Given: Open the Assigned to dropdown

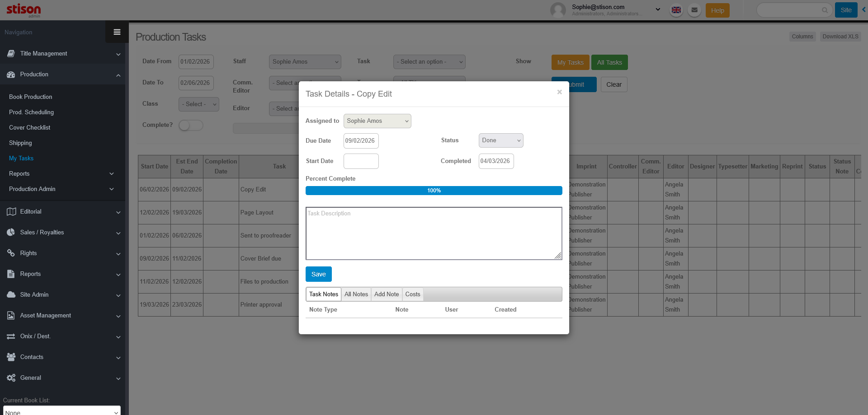Looking at the screenshot, I should click(x=377, y=121).
